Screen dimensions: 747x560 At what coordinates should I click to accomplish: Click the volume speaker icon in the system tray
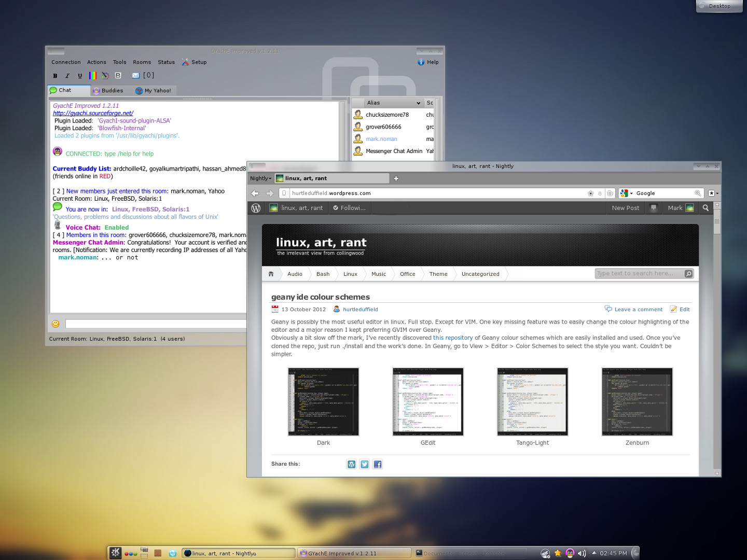[582, 553]
